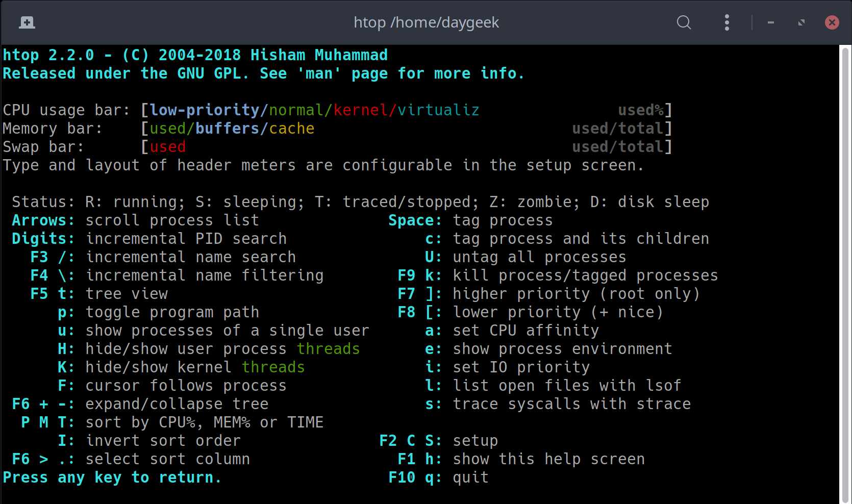This screenshot has width=852, height=504.
Task: Click 'F7 ]:' higher priority entry
Action: (548, 294)
